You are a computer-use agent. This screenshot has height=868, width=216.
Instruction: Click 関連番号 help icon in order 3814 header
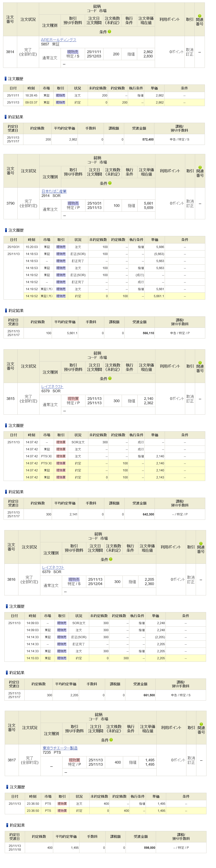click(199, 15)
